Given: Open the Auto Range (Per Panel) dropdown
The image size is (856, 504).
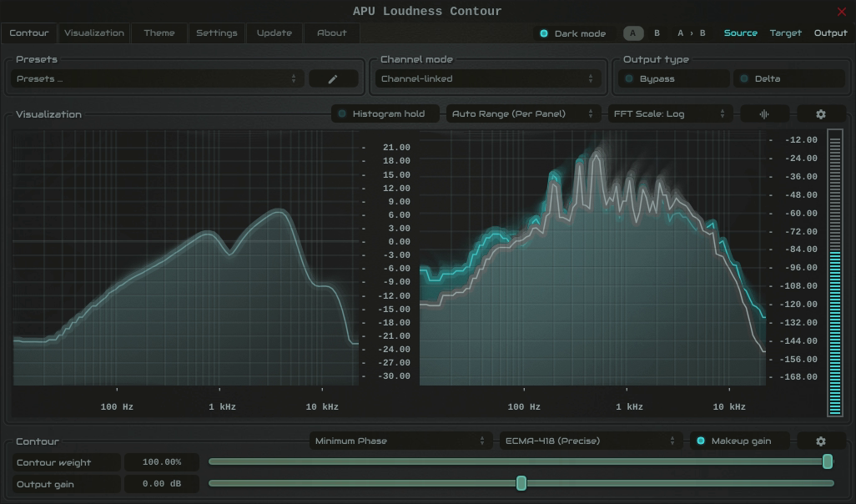Looking at the screenshot, I should click(x=524, y=114).
